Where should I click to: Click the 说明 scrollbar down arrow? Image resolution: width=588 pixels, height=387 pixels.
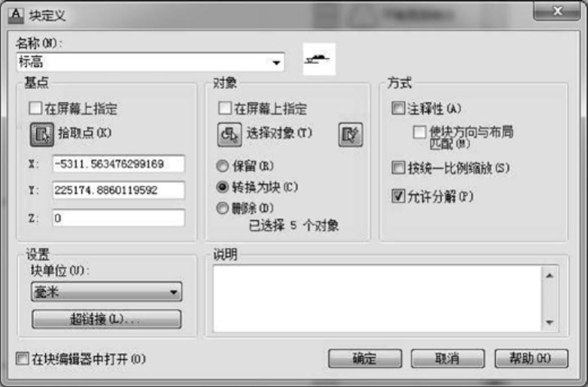pos(550,322)
